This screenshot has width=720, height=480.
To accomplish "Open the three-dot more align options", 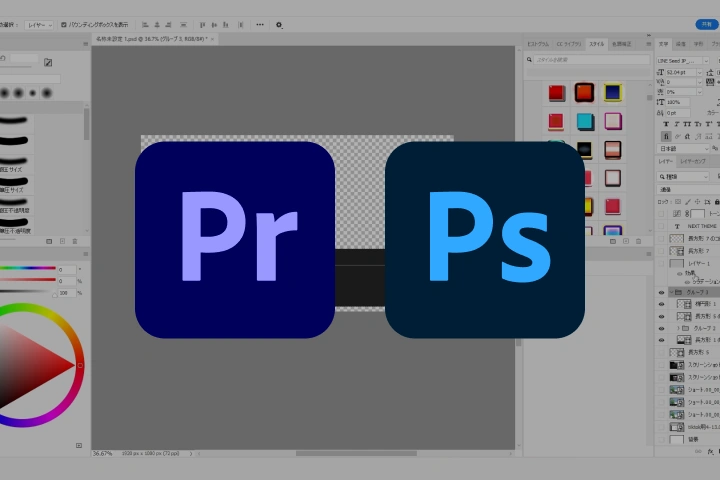I will pos(260,25).
